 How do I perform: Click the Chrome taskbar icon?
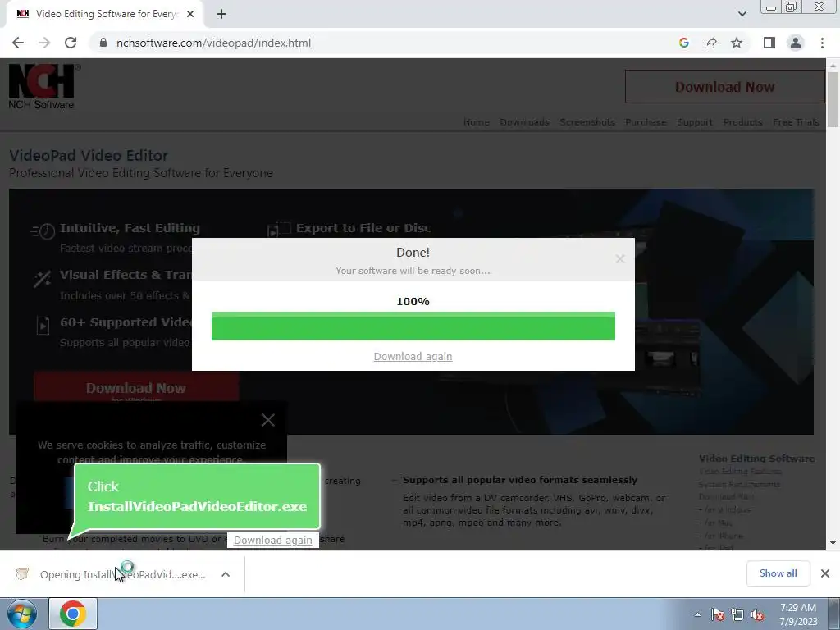point(73,614)
